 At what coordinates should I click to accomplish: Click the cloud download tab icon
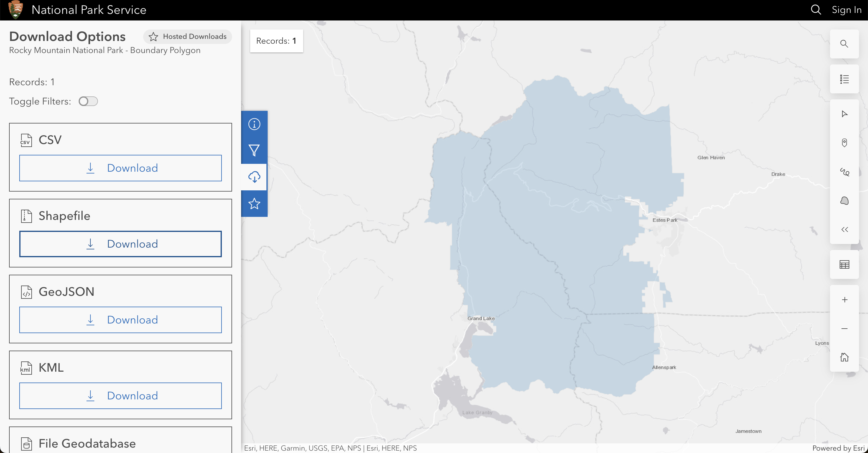[x=254, y=177]
